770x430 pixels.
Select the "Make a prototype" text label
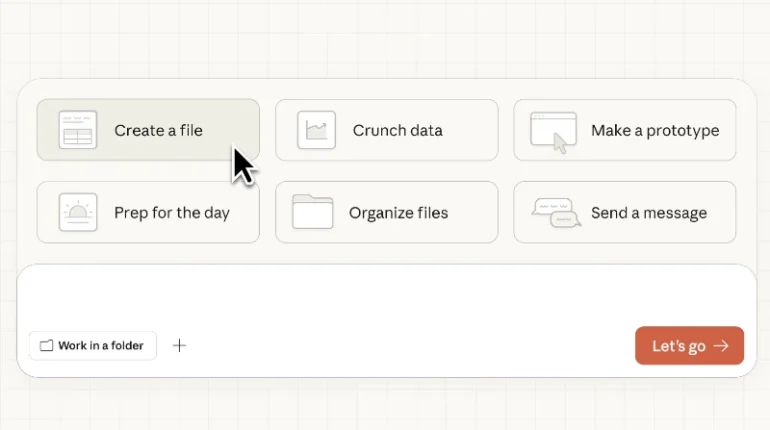[654, 130]
